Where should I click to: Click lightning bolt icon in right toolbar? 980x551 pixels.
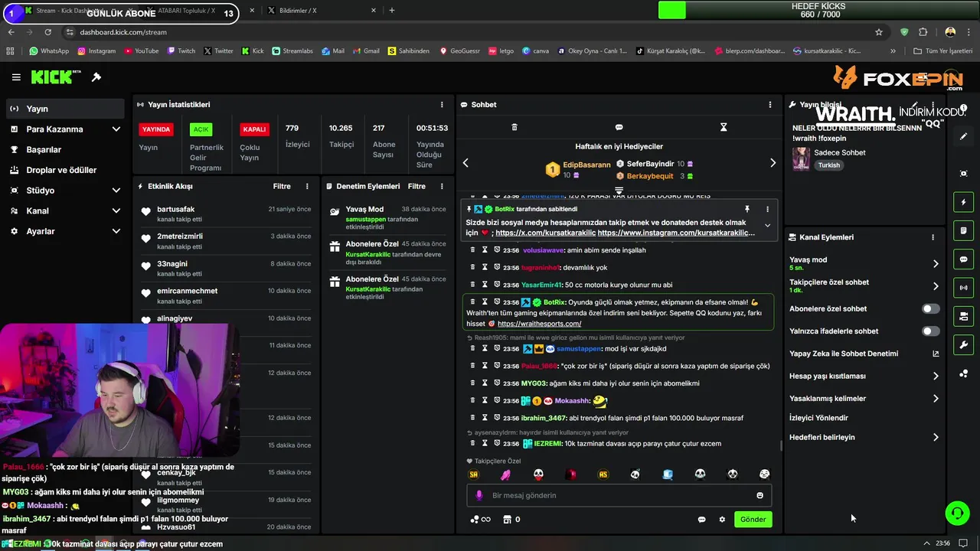click(964, 202)
